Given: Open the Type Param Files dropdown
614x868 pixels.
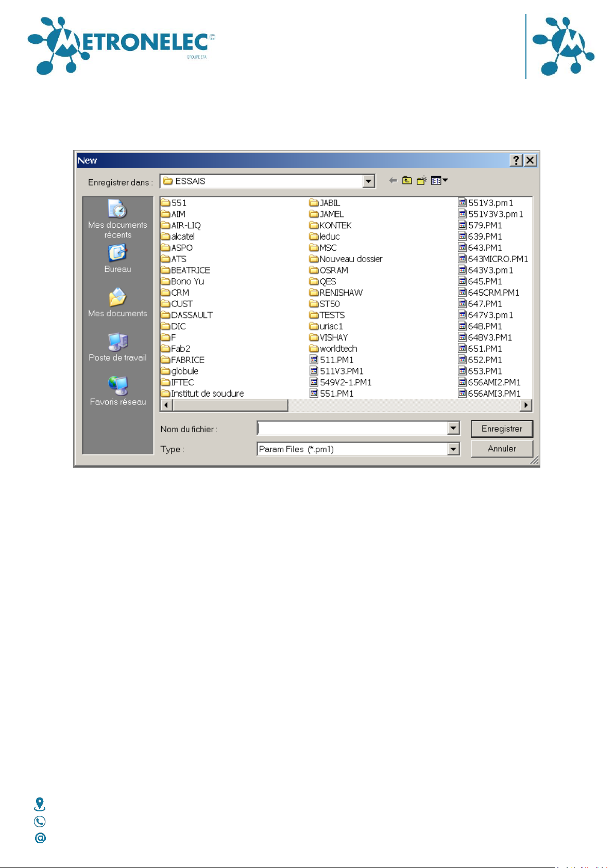Looking at the screenshot, I should tap(453, 449).
